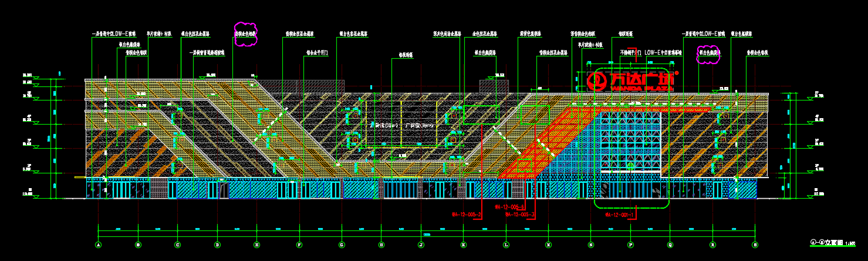Screen dimensions: 868x261
Task: Select grid axis bubble D
Action: point(217,245)
